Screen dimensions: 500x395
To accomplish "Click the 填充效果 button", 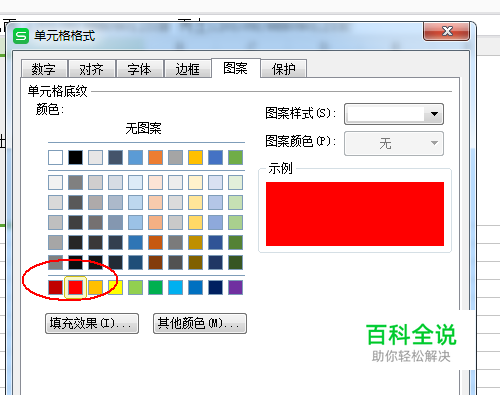I will (x=92, y=323).
